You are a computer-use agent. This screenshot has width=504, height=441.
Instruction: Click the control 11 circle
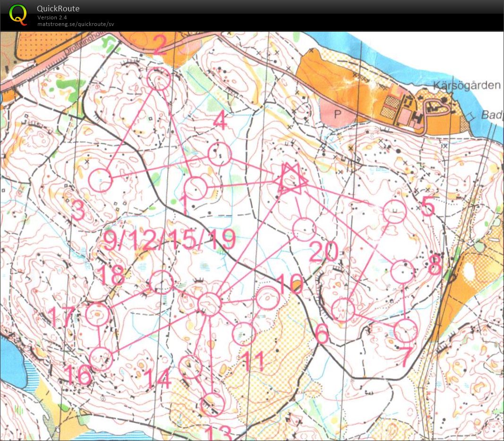244,334
